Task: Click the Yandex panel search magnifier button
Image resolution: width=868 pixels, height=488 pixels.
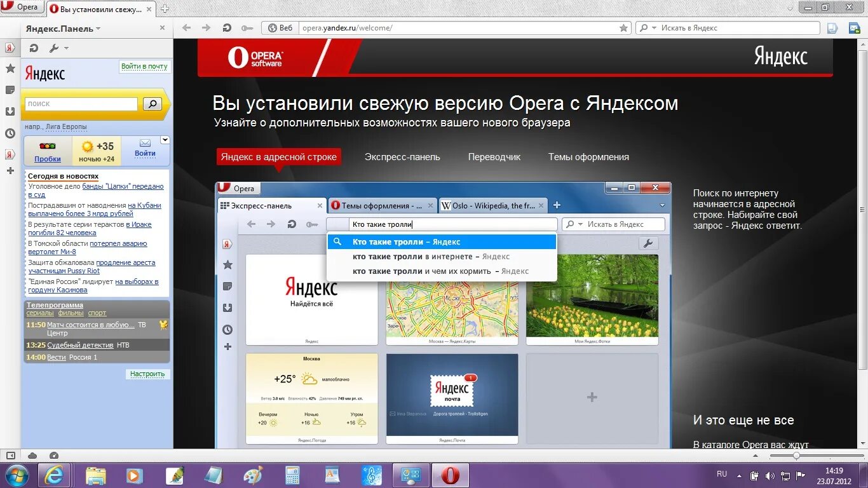Action: [x=153, y=104]
